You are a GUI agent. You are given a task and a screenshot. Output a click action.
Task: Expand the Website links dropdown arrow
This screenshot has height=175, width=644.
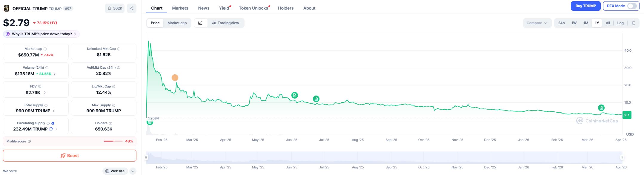tap(133, 171)
